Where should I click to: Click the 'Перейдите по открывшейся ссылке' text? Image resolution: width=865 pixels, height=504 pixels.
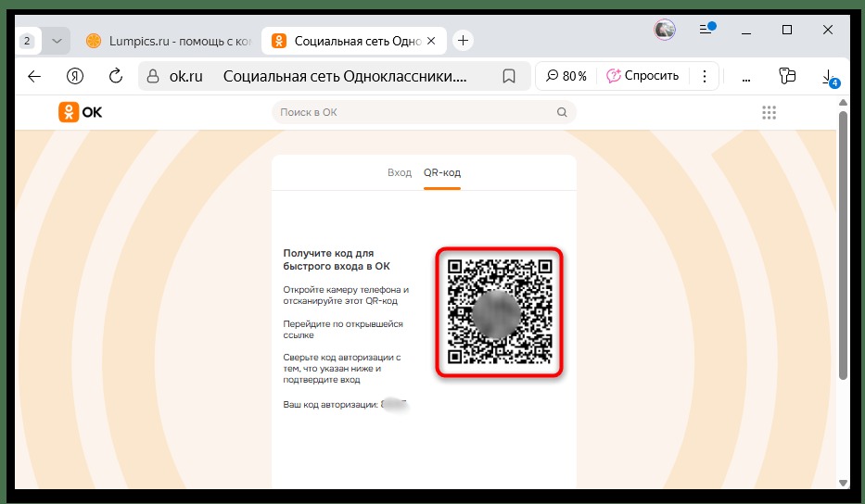coord(343,329)
